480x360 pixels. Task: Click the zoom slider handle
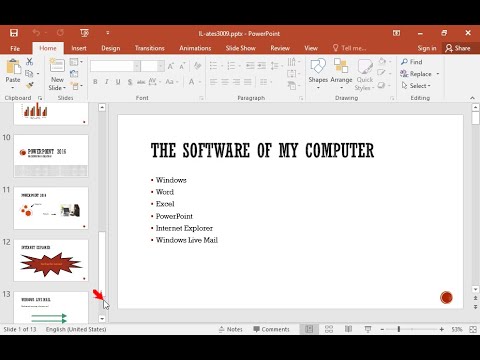pos(399,329)
